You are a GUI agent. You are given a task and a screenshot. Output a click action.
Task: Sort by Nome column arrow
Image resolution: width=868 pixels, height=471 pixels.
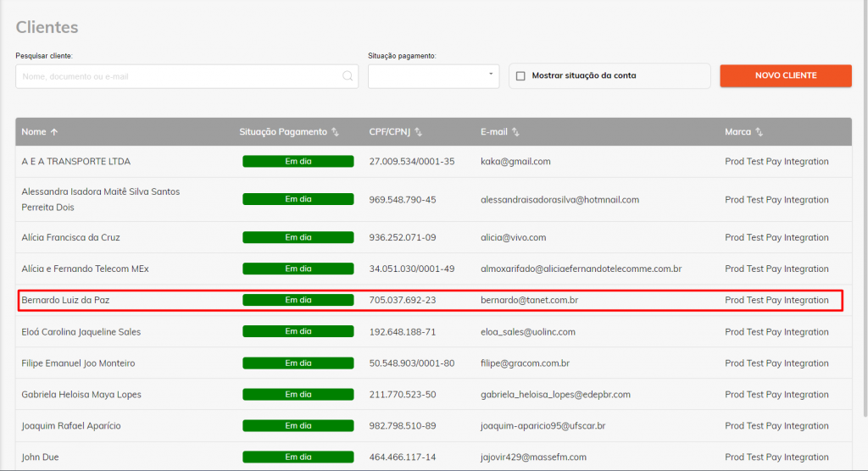tap(54, 131)
